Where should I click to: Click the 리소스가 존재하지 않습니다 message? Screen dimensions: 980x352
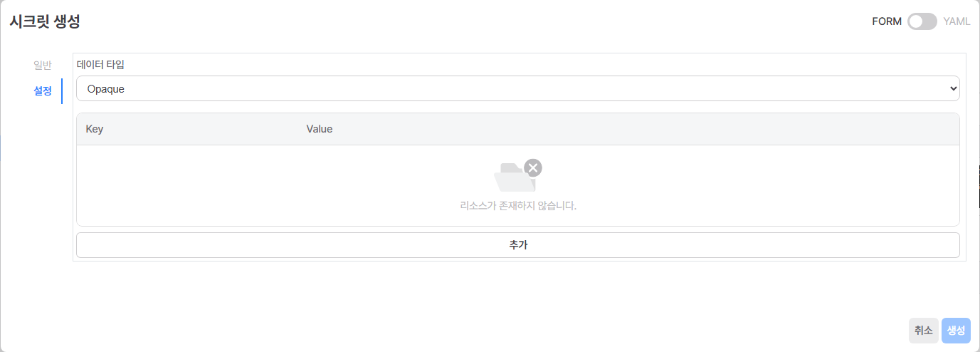click(518, 206)
